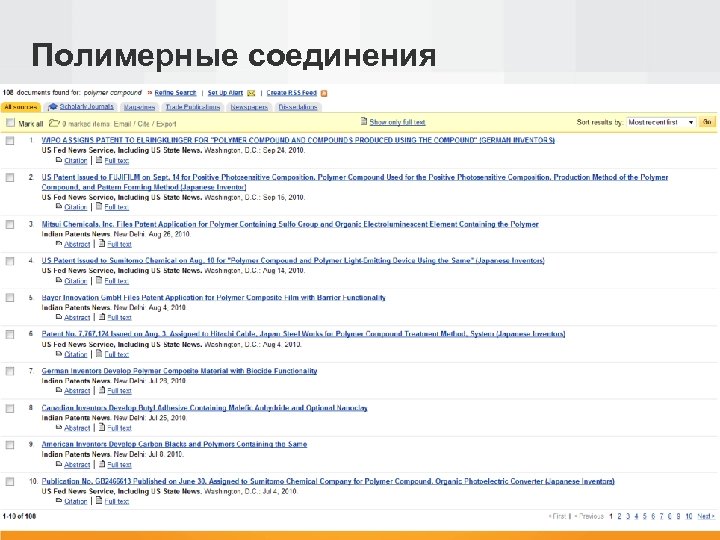Image resolution: width=720 pixels, height=540 pixels.
Task: Click the abstract icon for result 3
Action: click(x=59, y=243)
